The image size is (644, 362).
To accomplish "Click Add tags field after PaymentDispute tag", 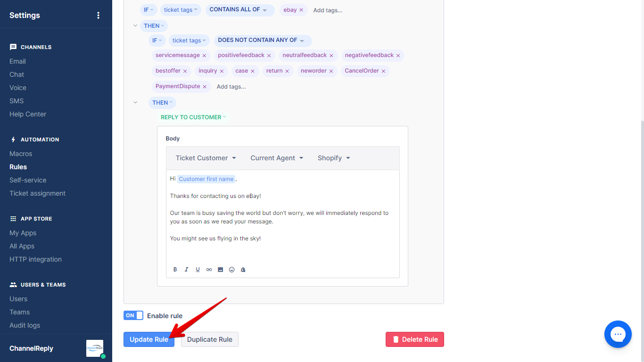I will point(231,87).
